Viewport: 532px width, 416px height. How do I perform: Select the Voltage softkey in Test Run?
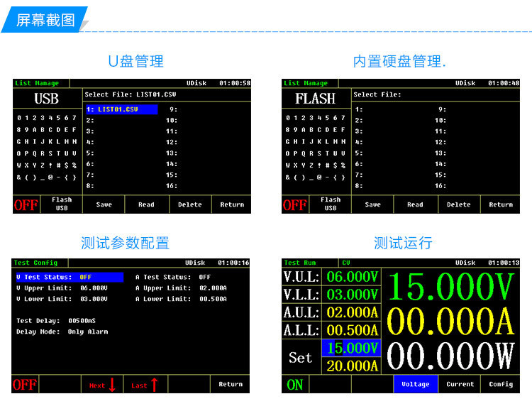click(x=416, y=384)
